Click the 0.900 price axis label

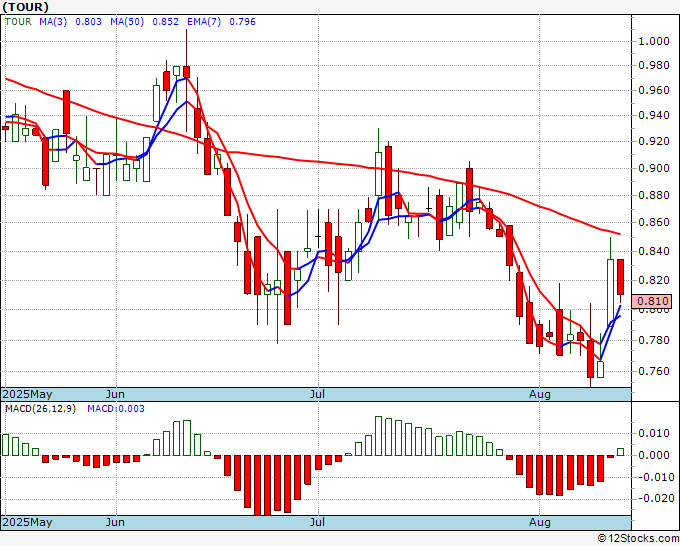(654, 168)
